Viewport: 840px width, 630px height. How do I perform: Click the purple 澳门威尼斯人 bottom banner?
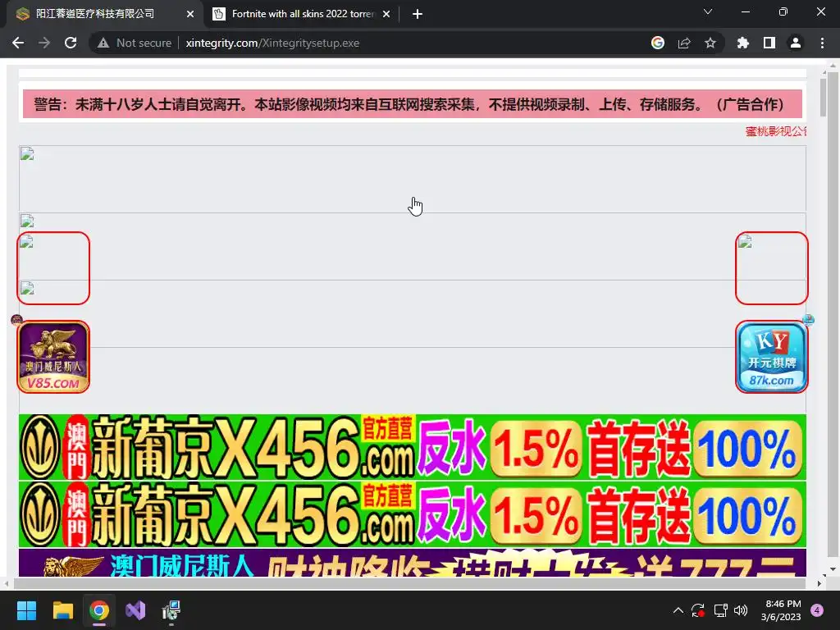coord(412,563)
